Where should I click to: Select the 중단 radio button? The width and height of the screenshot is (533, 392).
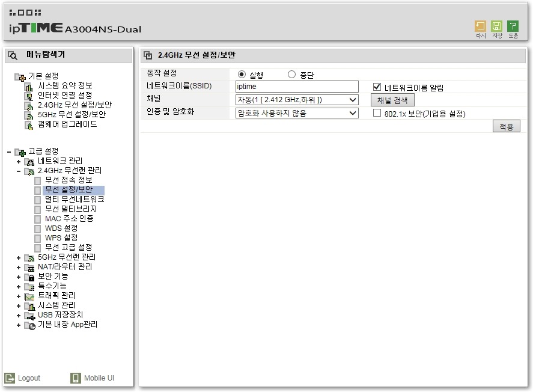click(x=291, y=75)
